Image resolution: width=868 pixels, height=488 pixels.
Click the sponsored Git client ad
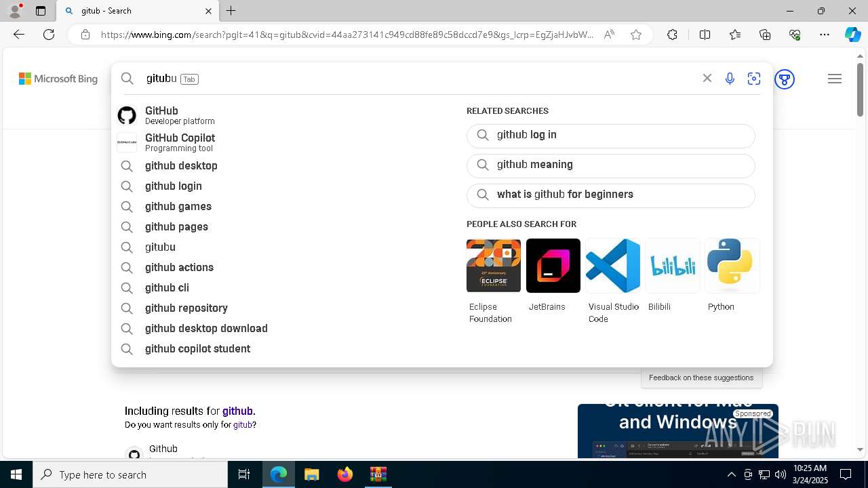point(678,431)
